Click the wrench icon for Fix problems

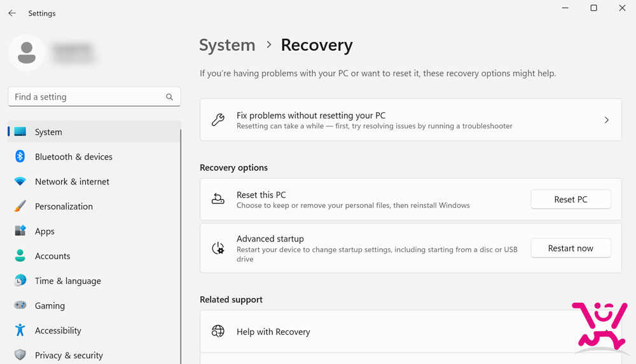click(x=218, y=120)
